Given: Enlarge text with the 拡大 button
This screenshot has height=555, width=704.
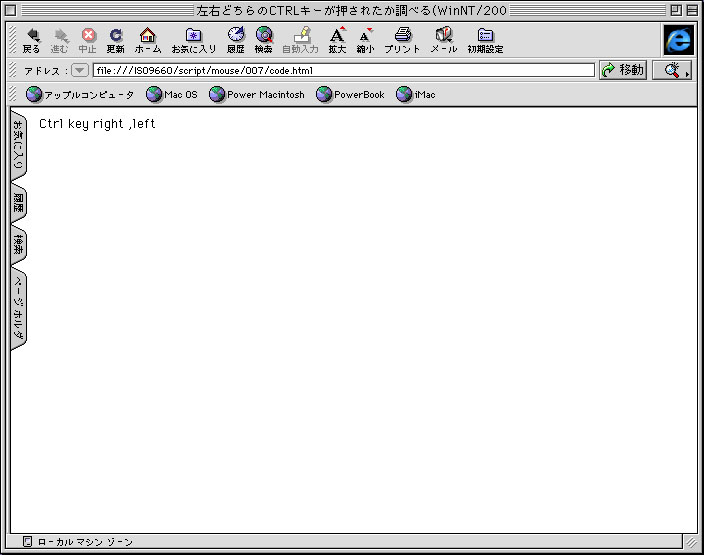Looking at the screenshot, I should tap(337, 40).
